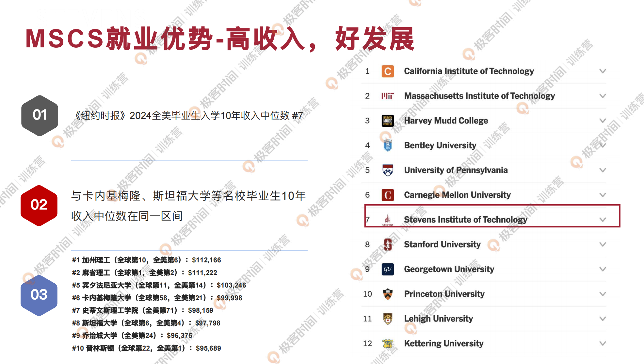This screenshot has height=364, width=644.
Task: Click the Princeton shield icon
Action: pyautogui.click(x=388, y=294)
